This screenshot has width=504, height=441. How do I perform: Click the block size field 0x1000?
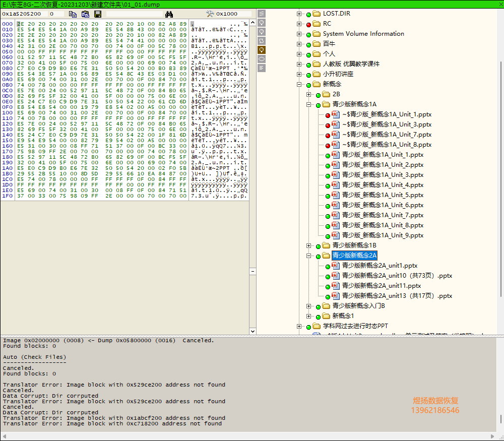[x=233, y=14]
